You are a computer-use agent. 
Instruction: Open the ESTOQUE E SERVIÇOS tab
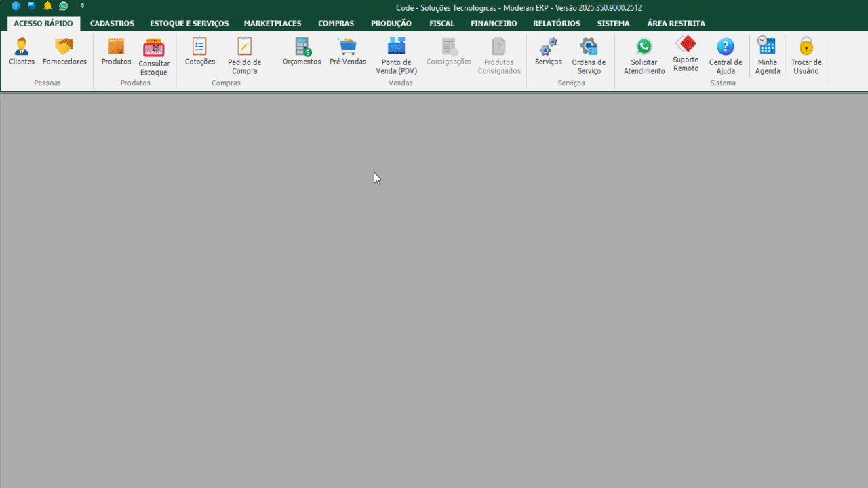click(189, 23)
